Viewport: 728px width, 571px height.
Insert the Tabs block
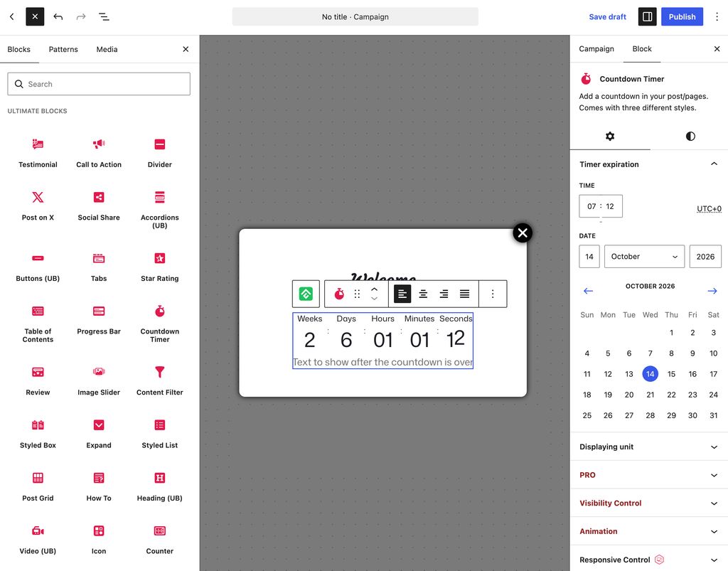pyautogui.click(x=99, y=267)
